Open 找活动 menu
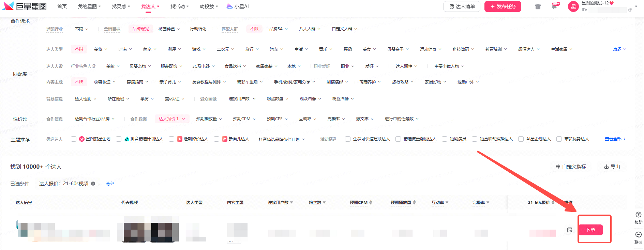This screenshot has height=250, width=644. coord(179,6)
